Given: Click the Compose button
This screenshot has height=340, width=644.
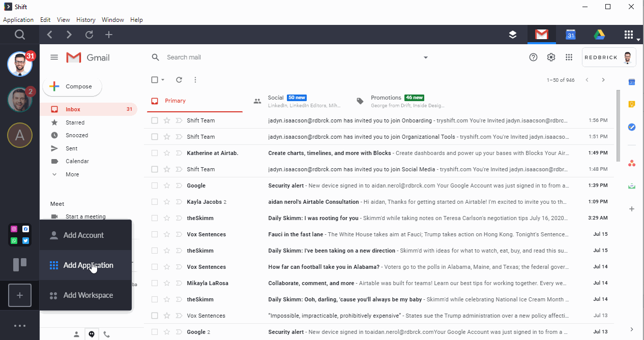Looking at the screenshot, I should (x=72, y=87).
